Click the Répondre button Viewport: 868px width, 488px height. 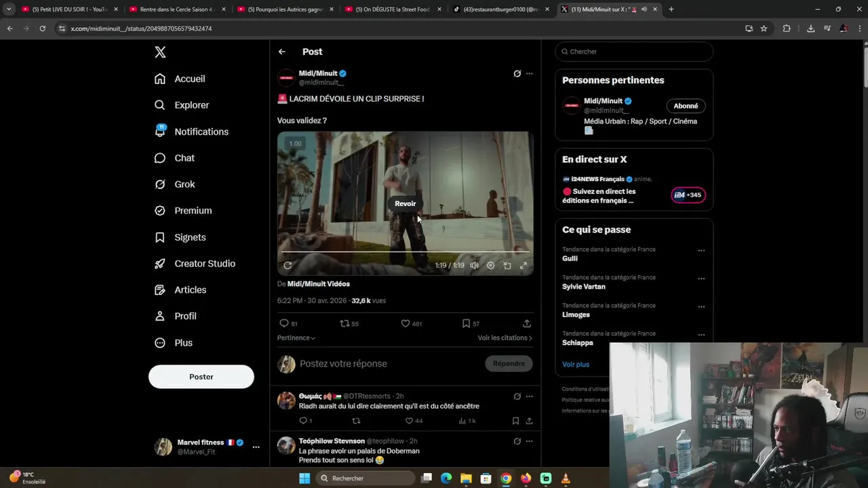coord(509,364)
